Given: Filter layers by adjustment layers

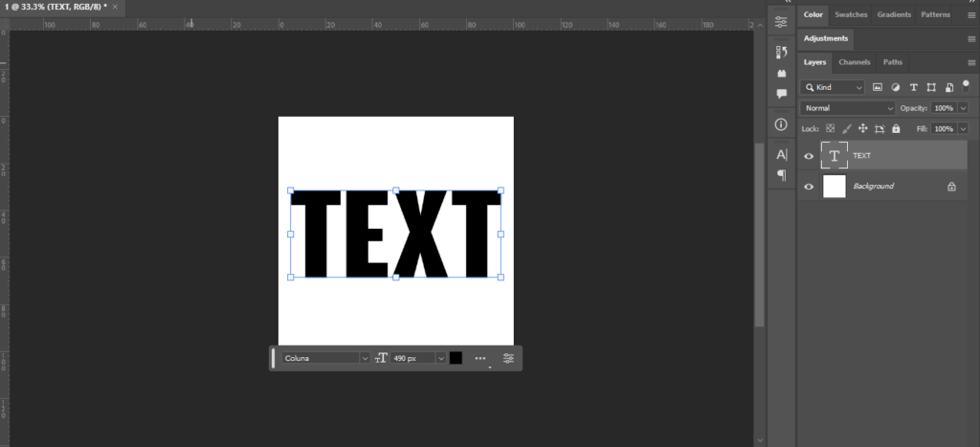Looking at the screenshot, I should click(x=895, y=87).
